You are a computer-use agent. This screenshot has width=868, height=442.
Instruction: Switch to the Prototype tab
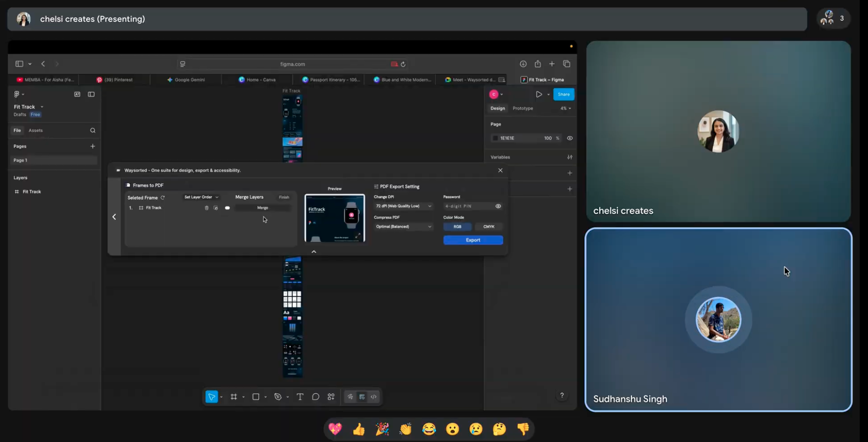(x=523, y=108)
